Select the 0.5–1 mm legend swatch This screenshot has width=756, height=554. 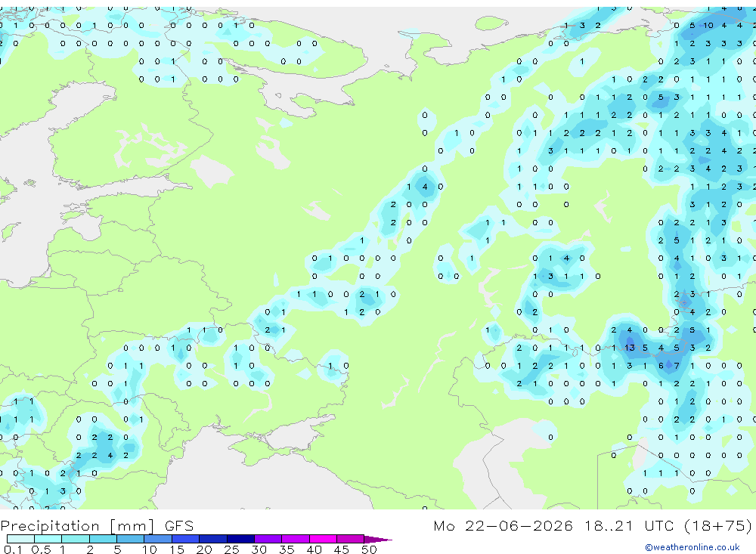click(x=48, y=539)
